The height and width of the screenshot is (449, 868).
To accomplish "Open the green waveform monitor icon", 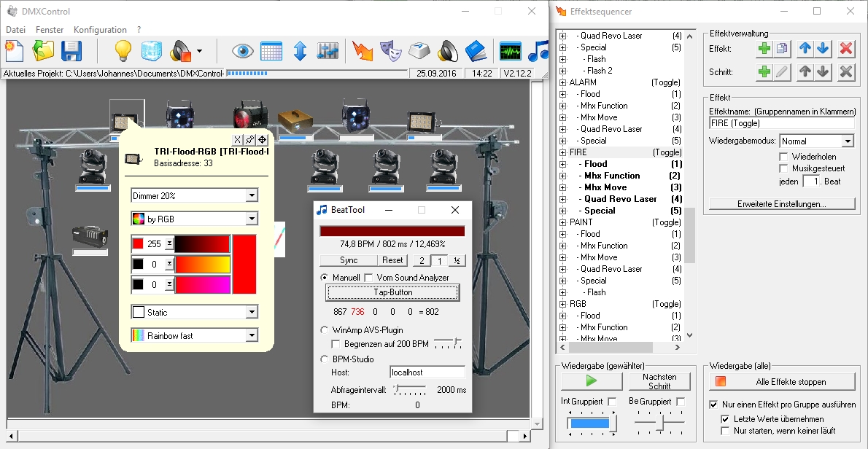I will click(510, 51).
